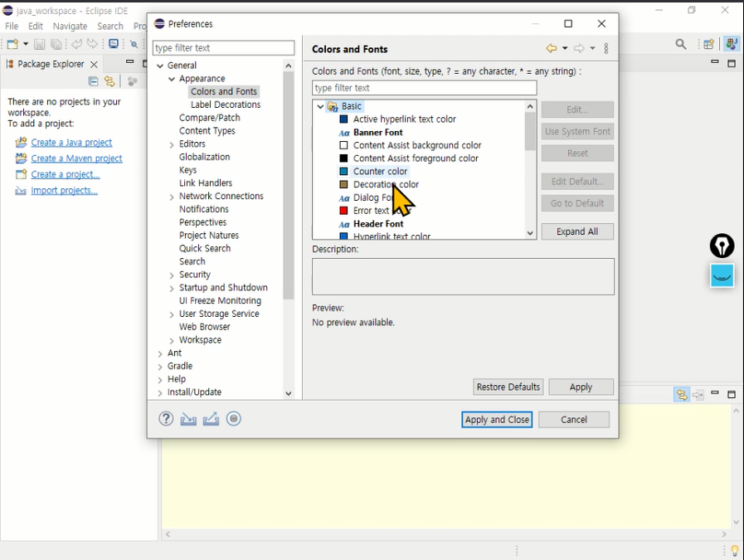Click the Cancel button

[574, 420]
